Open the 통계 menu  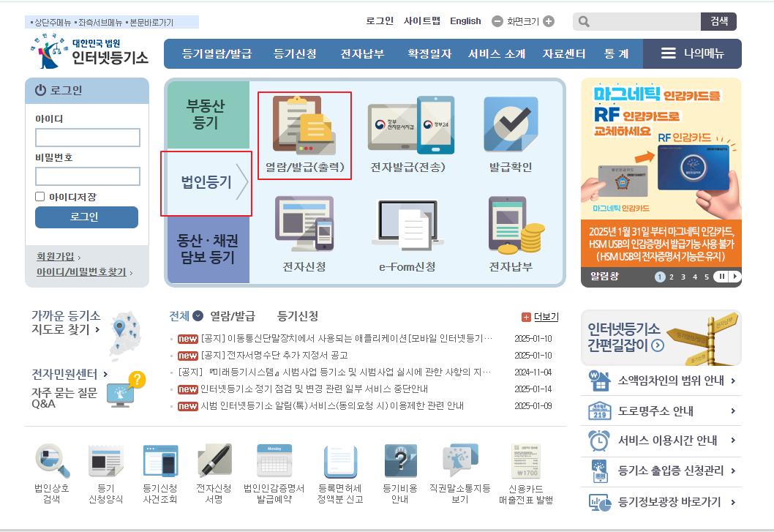point(617,53)
